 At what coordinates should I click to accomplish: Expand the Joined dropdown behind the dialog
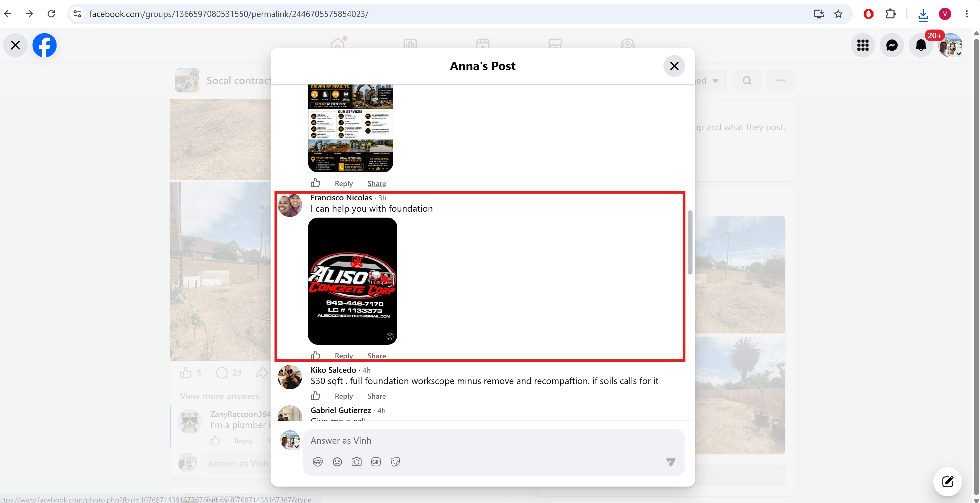click(711, 81)
